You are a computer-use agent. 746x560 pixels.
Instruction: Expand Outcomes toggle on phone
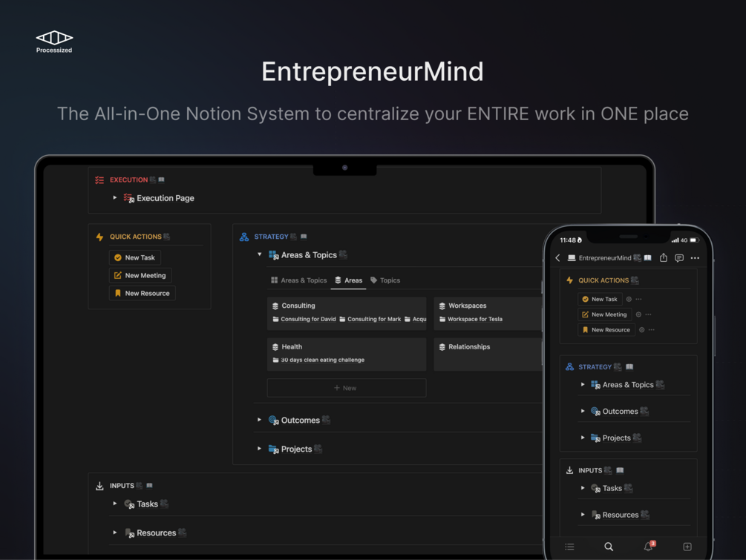pos(583,411)
